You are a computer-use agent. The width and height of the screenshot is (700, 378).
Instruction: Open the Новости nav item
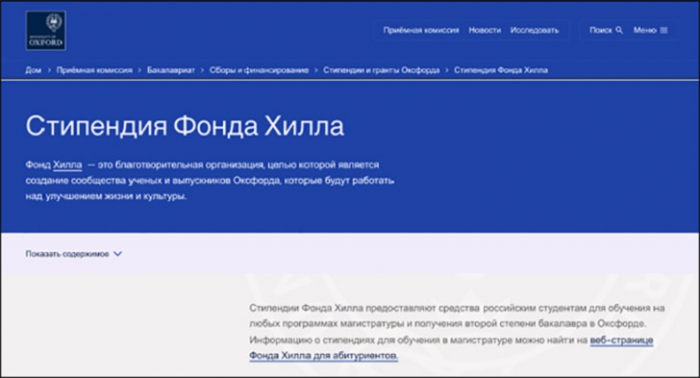pos(484,30)
